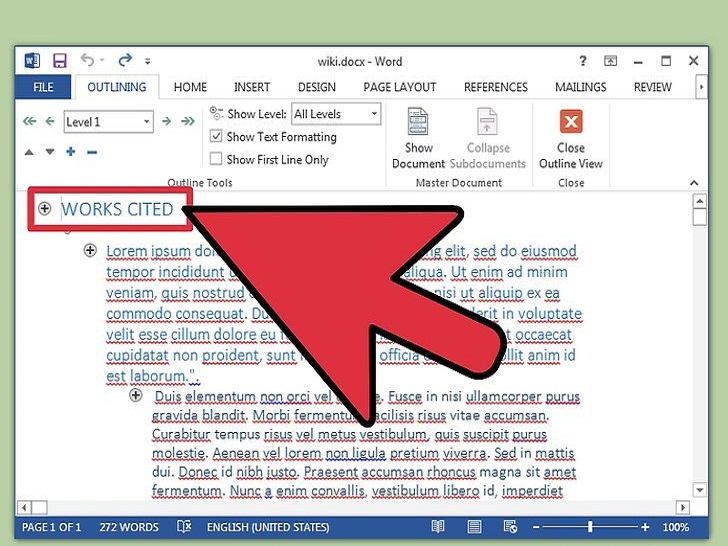Click the Save icon in title bar
Image resolution: width=728 pixels, height=546 pixels.
[59, 61]
